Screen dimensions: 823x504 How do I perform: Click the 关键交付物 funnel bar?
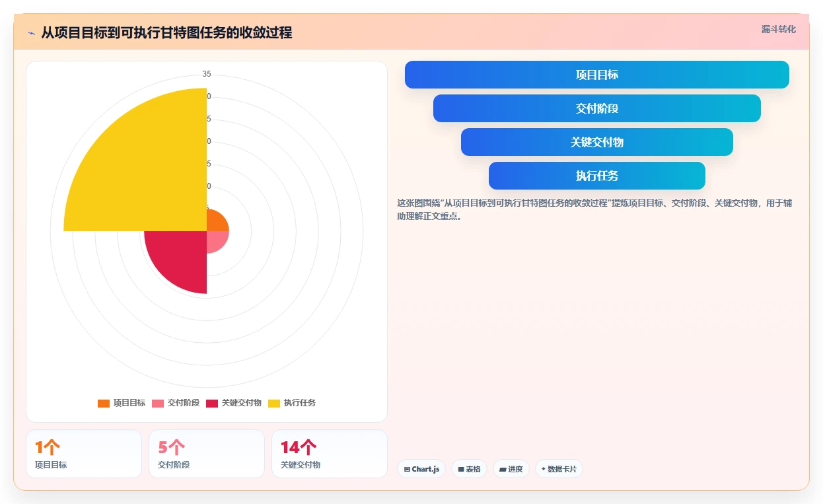[597, 142]
